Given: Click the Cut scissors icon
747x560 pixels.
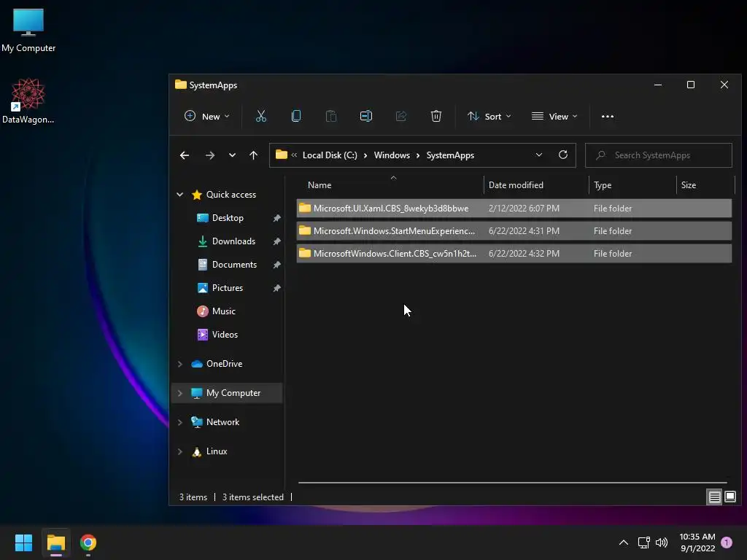Looking at the screenshot, I should click(x=260, y=116).
